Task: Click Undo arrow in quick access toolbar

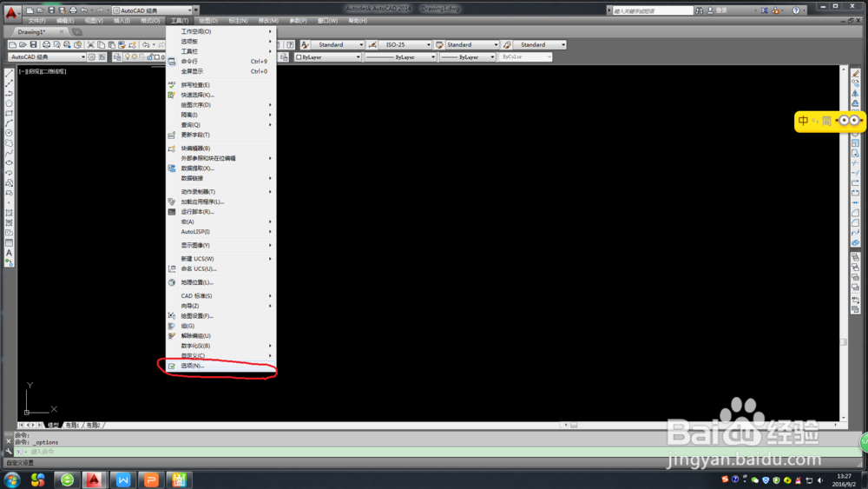Action: click(x=83, y=10)
